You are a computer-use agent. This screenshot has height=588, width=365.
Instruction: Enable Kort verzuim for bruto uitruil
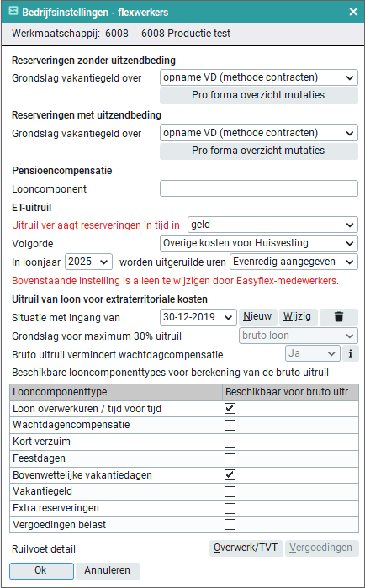point(230,442)
